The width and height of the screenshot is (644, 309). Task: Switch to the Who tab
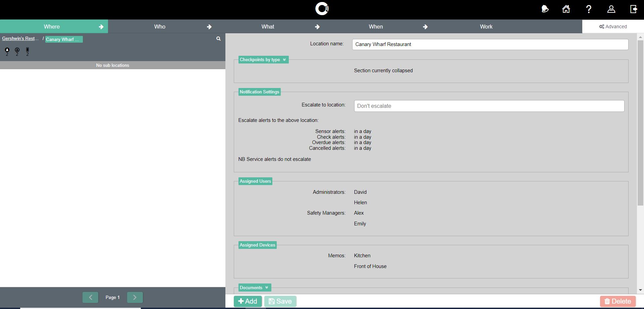160,27
